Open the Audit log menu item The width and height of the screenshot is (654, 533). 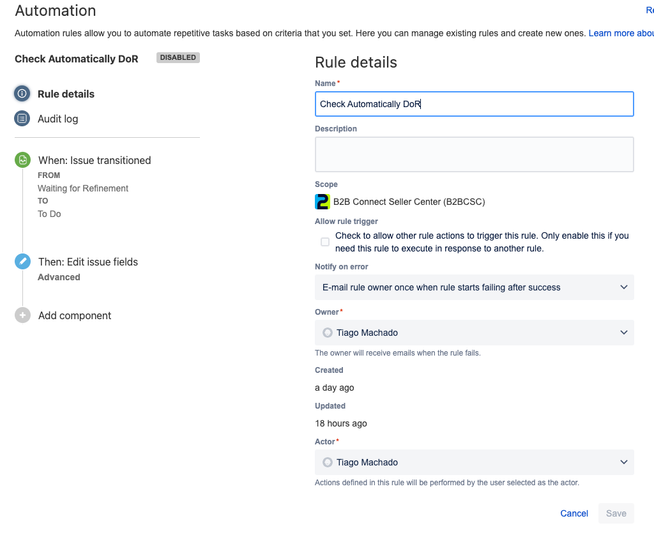click(x=58, y=119)
